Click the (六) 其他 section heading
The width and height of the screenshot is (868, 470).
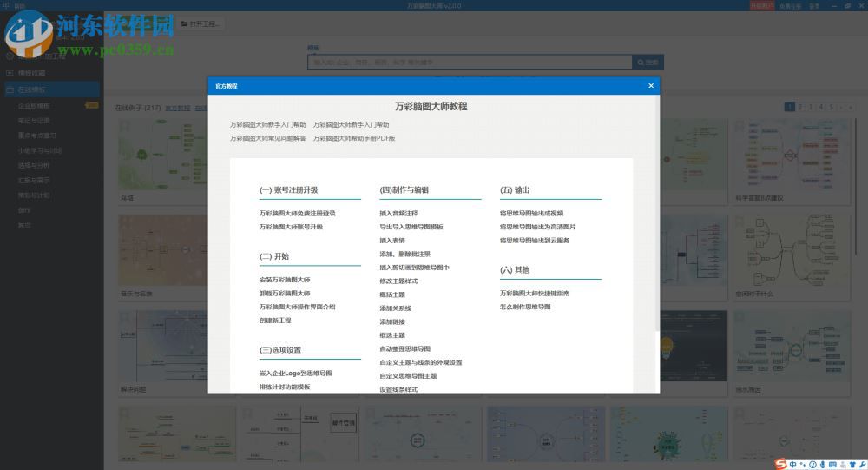515,270
